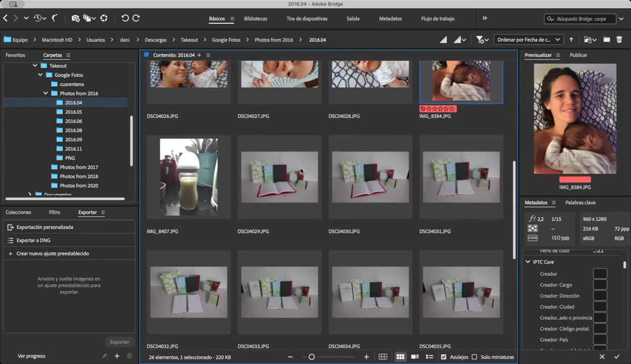
Task: Click the Get Photos from Camera icon
Action: (75, 18)
